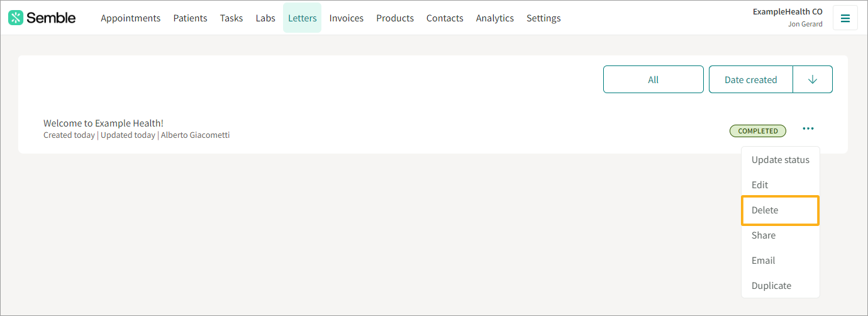Go to the Invoices tab

[x=347, y=18]
